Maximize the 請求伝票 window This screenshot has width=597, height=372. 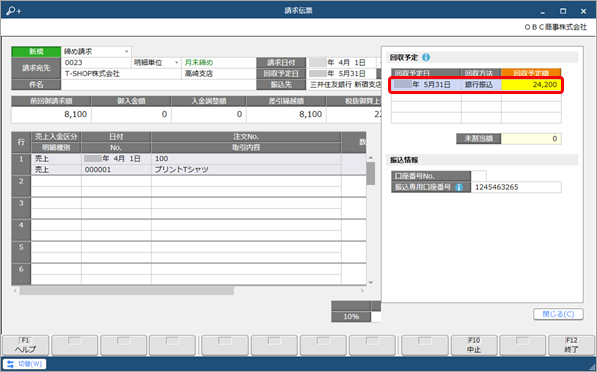coord(563,11)
